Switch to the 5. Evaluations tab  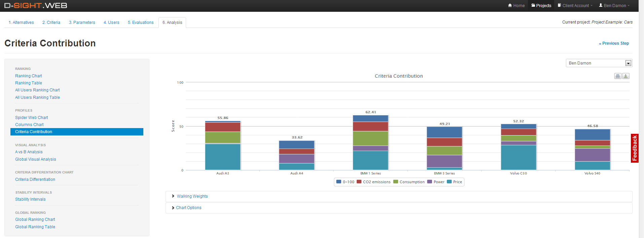pos(141,23)
